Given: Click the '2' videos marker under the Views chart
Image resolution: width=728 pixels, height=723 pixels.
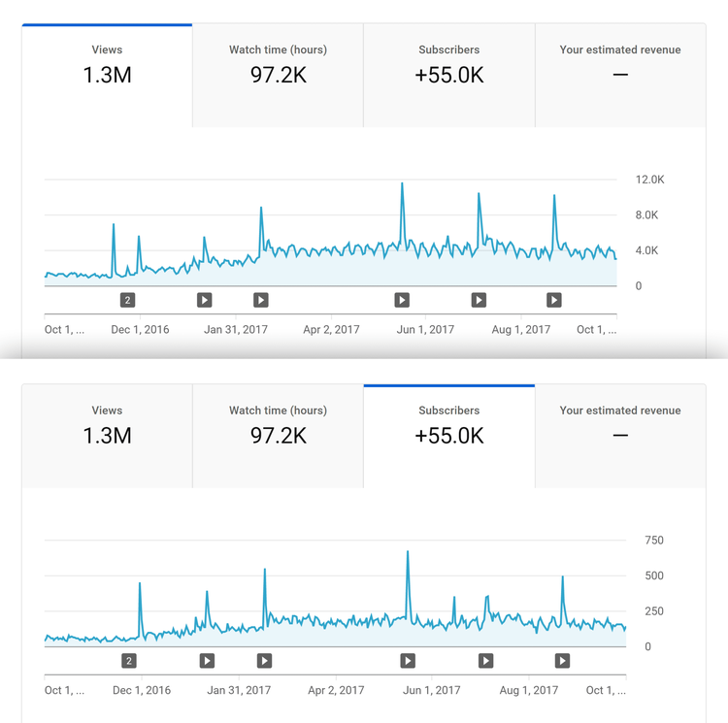Looking at the screenshot, I should click(x=128, y=300).
